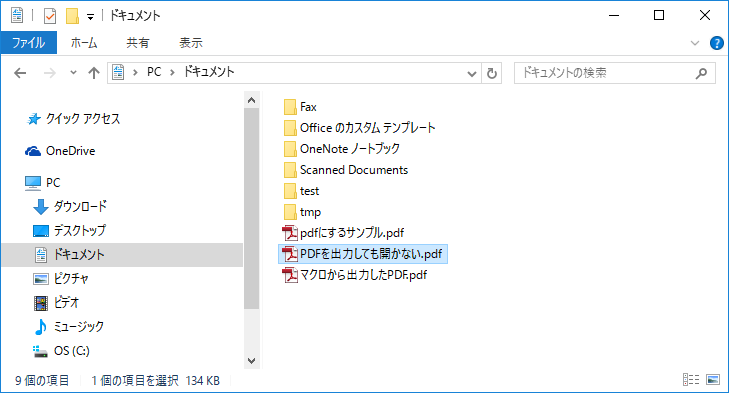Select Office のカスタム テンプレート folder icon
Image resolution: width=729 pixels, height=393 pixels.
290,128
